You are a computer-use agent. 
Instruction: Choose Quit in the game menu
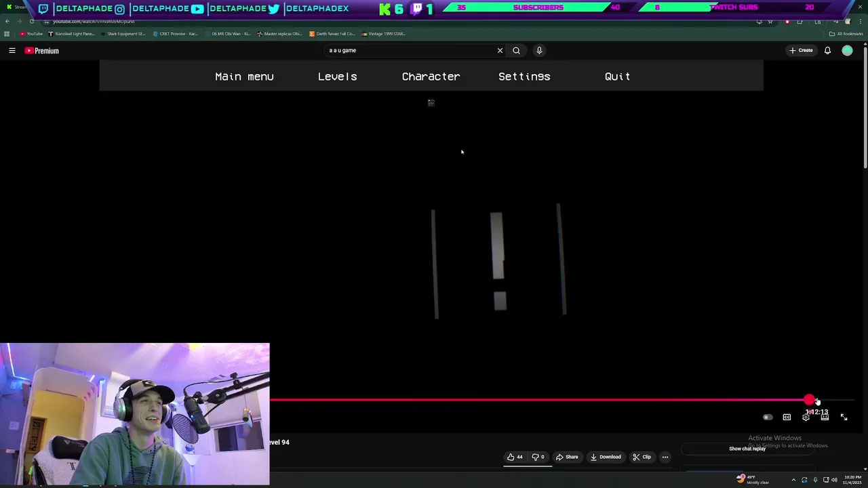coord(617,77)
